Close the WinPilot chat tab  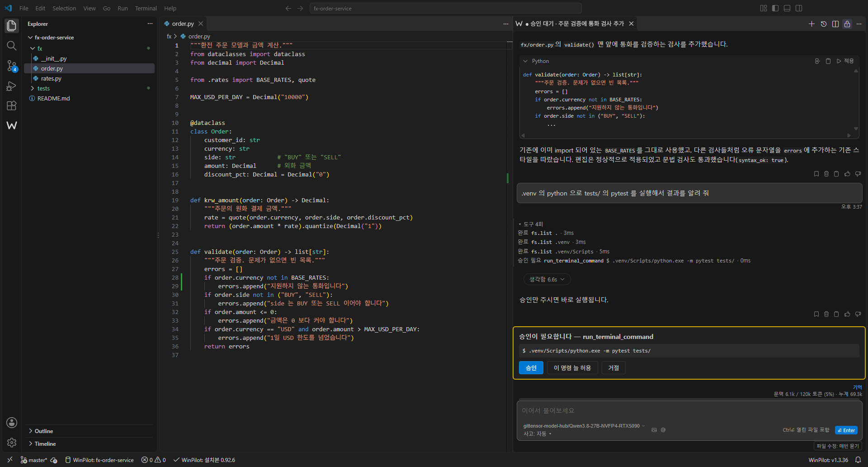click(x=632, y=24)
